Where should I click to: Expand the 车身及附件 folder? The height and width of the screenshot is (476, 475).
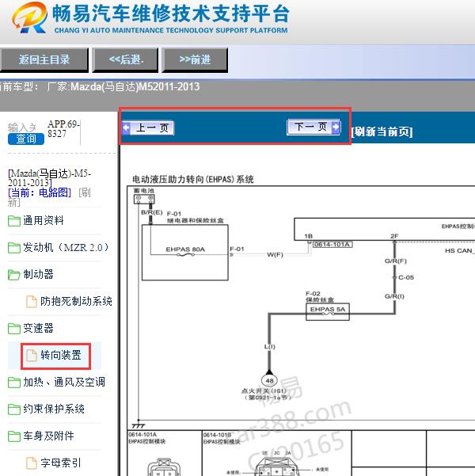coord(49,436)
